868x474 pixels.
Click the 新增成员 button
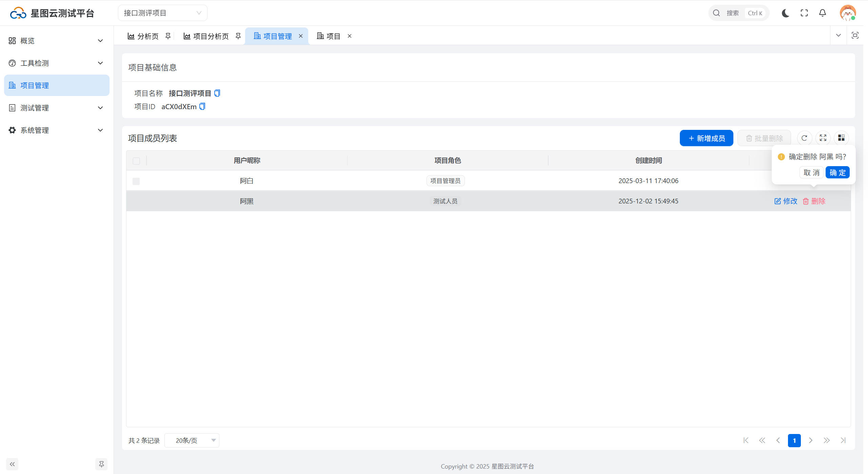tap(706, 138)
